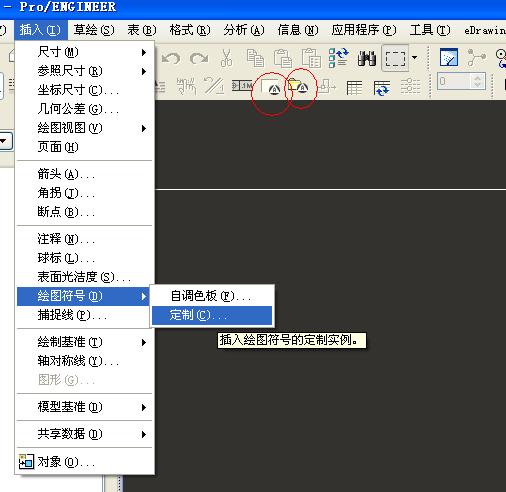Click the spinner arrows beside the 0 field
This screenshot has width=506, height=492.
(478, 81)
